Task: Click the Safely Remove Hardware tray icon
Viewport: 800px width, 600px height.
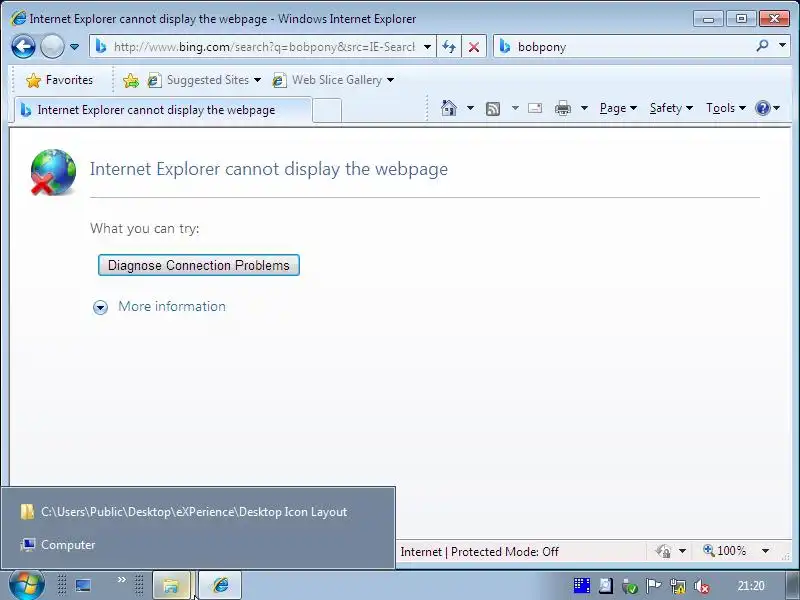Action: (630, 587)
